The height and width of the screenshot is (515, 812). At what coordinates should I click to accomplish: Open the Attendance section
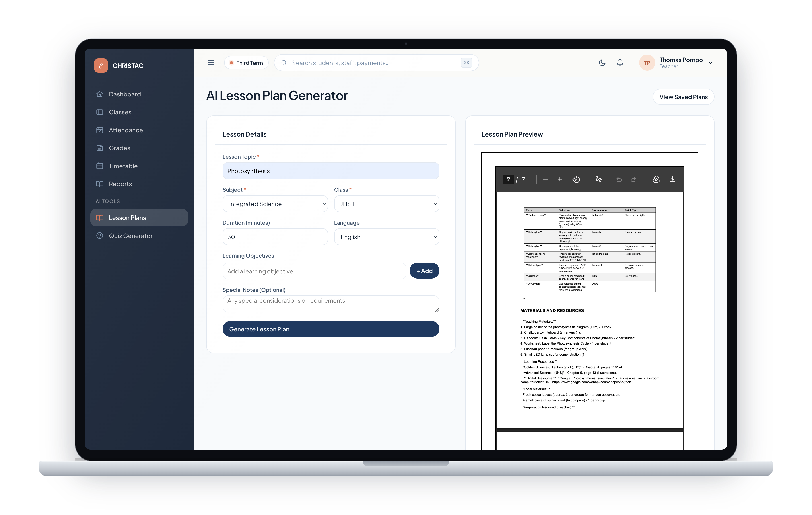[139, 130]
